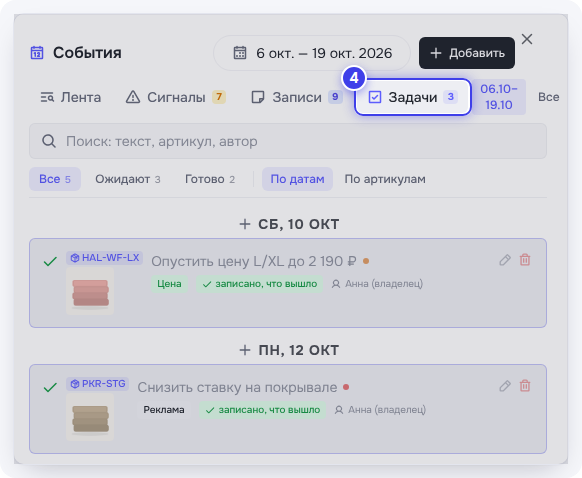
Task: Click the Реклама tag
Action: point(164,410)
